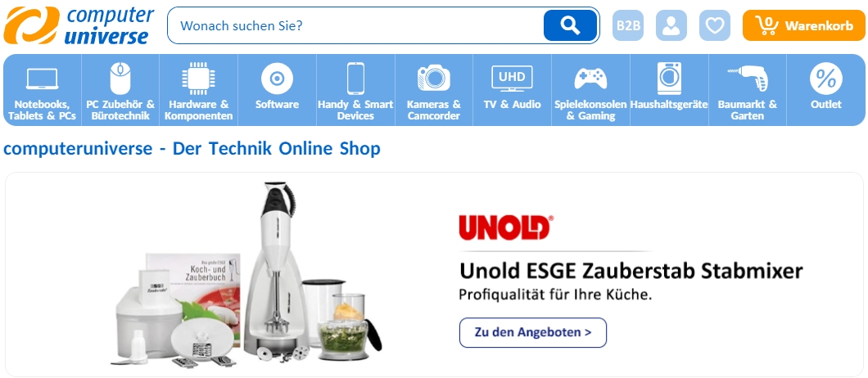Open the Warenkorb shopping cart
The width and height of the screenshot is (868, 378).
click(804, 25)
